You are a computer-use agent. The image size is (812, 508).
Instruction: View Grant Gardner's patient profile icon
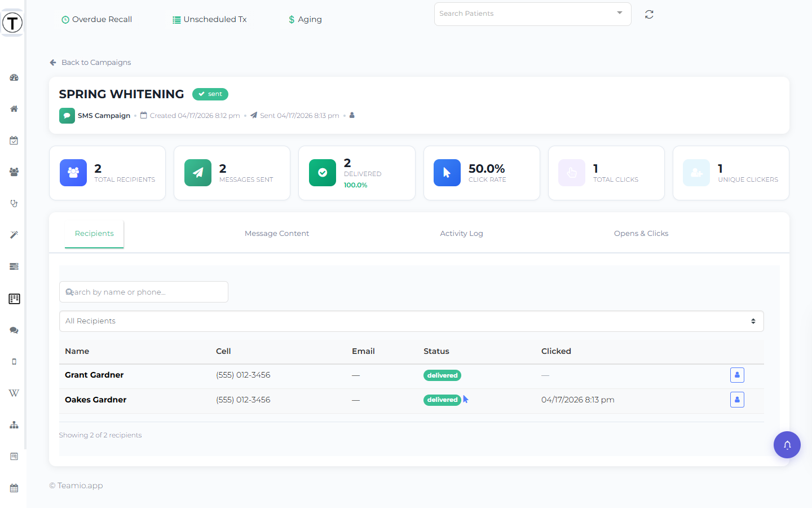point(737,375)
